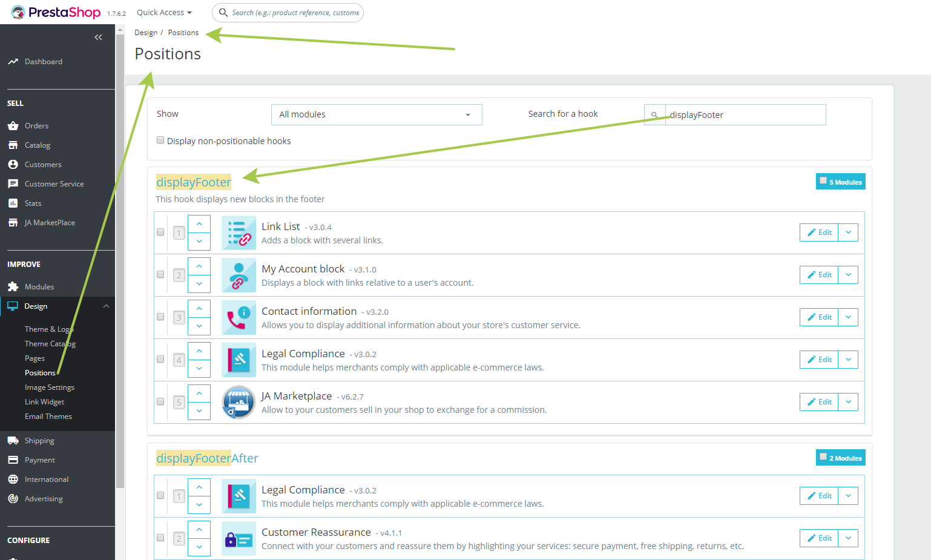Open the Quick Access dropdown
Screen dimensions: 931x560
point(164,13)
